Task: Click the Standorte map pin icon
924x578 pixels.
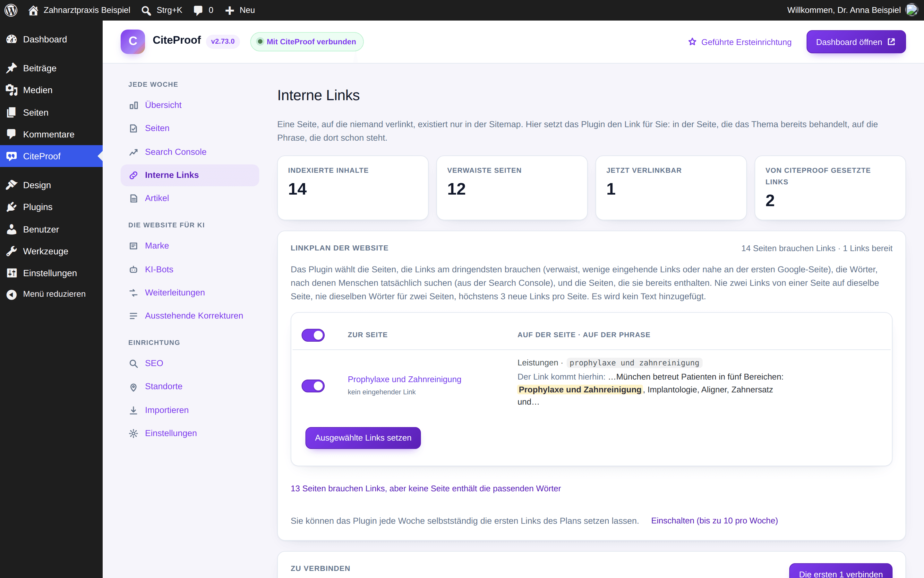Action: [133, 387]
